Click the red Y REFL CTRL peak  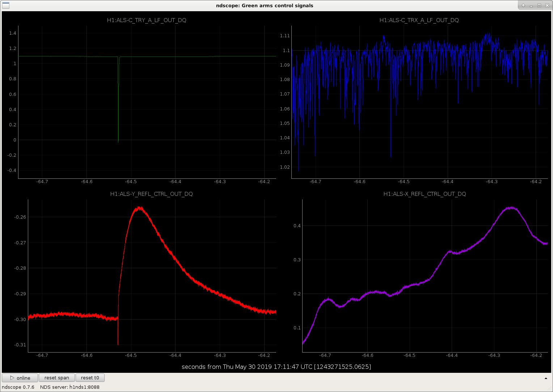pos(139,208)
